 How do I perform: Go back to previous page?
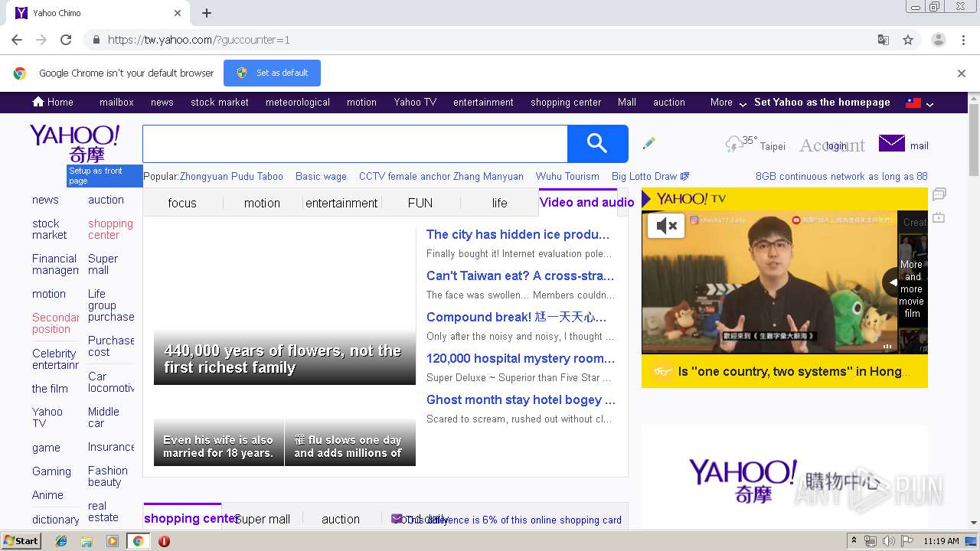17,40
